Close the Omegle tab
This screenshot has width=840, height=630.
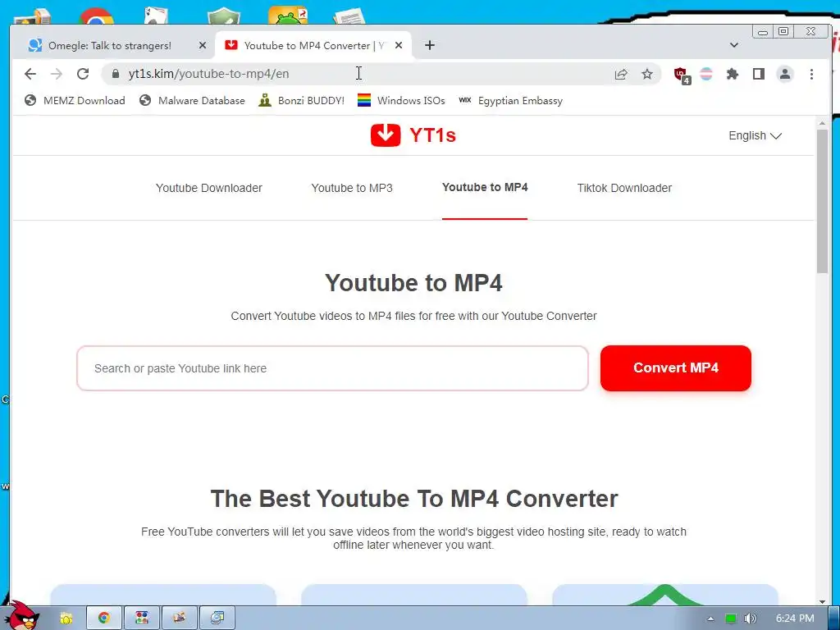coord(203,46)
